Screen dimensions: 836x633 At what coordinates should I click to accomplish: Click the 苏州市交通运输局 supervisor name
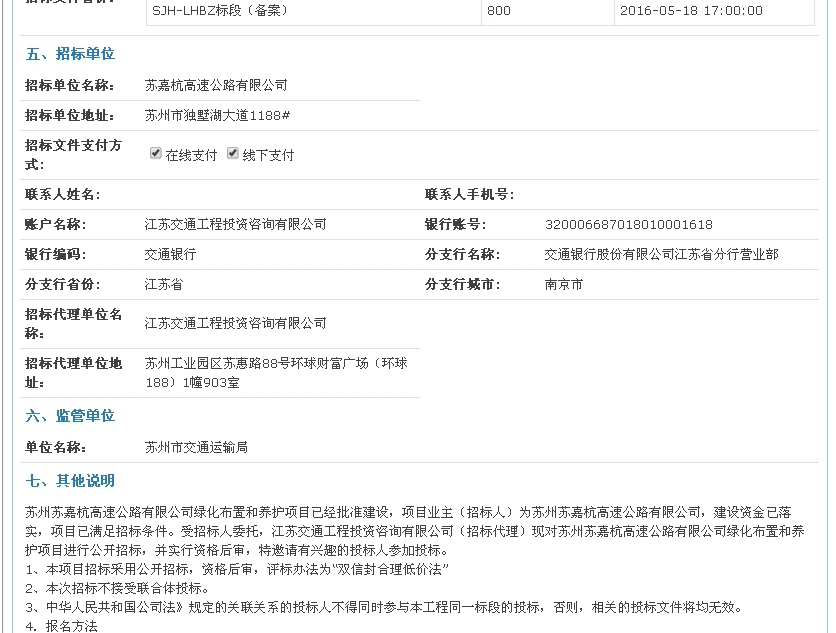(196, 447)
